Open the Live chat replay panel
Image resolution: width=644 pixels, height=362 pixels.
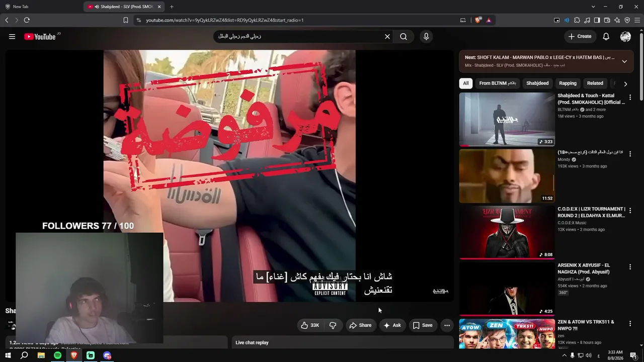[342, 342]
